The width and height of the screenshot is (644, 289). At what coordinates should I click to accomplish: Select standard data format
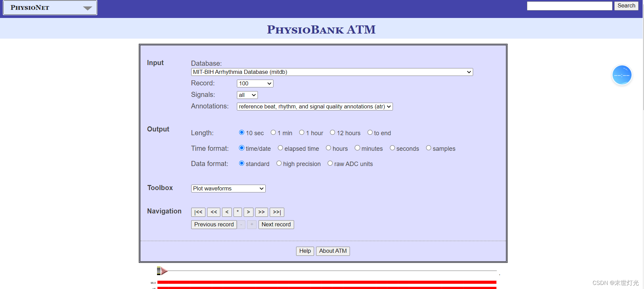coord(242,163)
